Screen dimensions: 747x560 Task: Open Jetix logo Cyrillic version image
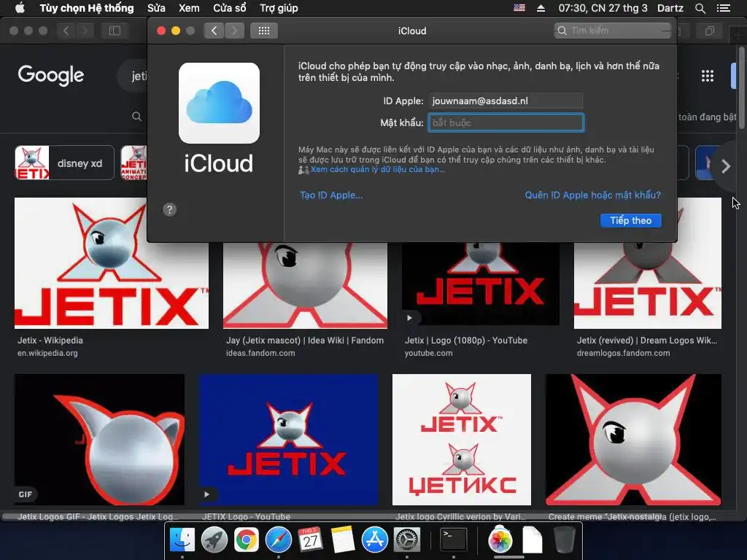point(462,440)
